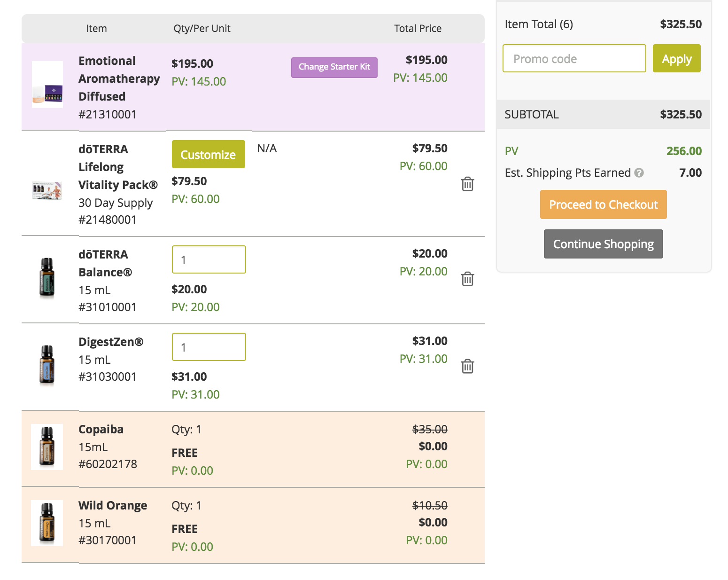Open Wild Orange product name
The image size is (728, 580).
click(113, 505)
